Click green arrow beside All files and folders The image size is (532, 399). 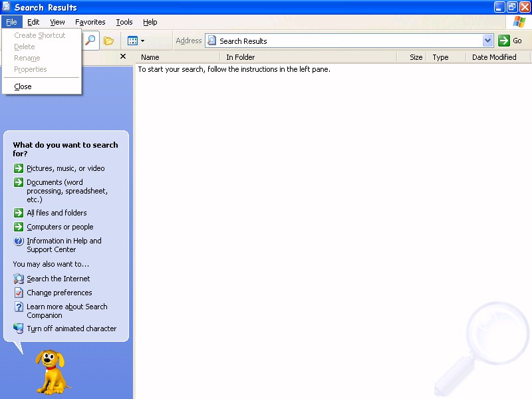19,213
